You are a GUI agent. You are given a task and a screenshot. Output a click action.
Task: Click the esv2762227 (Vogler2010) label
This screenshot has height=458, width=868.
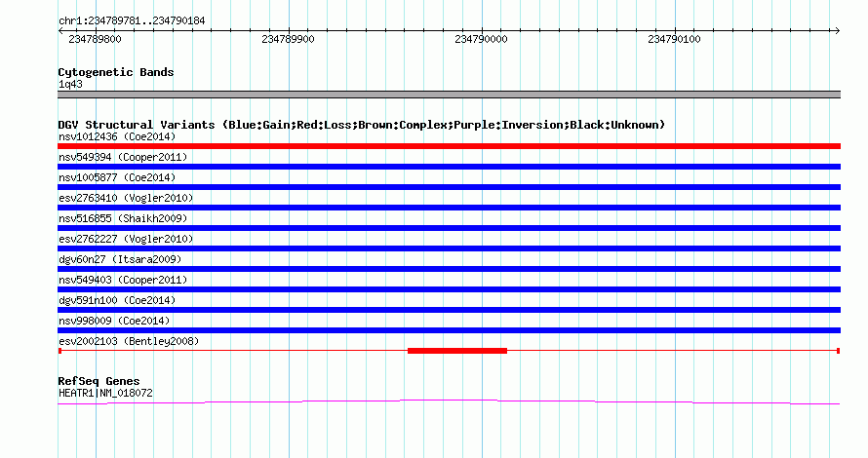coord(126,239)
